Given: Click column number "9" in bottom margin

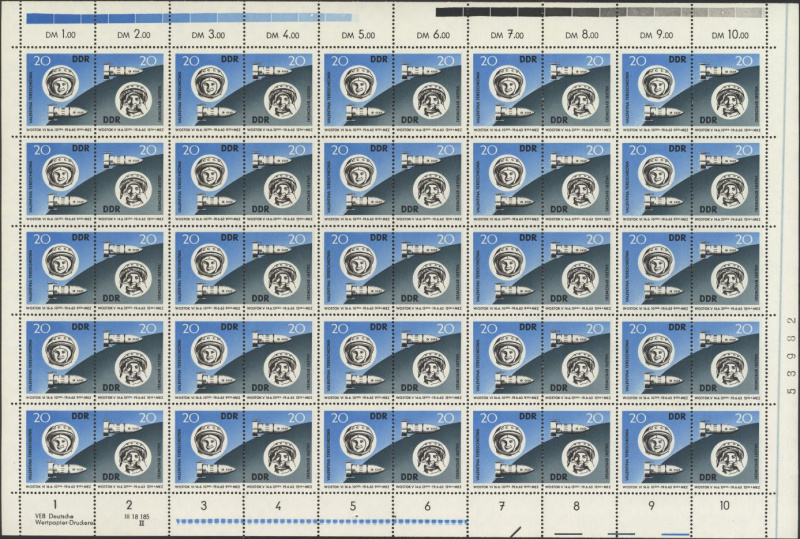Looking at the screenshot, I should tap(652, 506).
